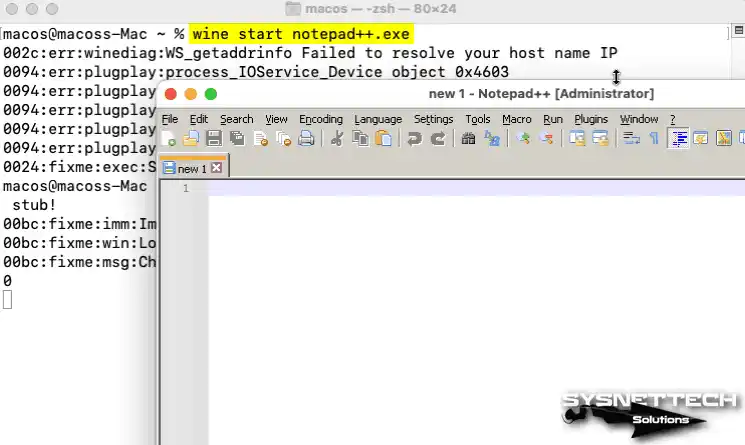Click the Replace toolbar icon

492,139
